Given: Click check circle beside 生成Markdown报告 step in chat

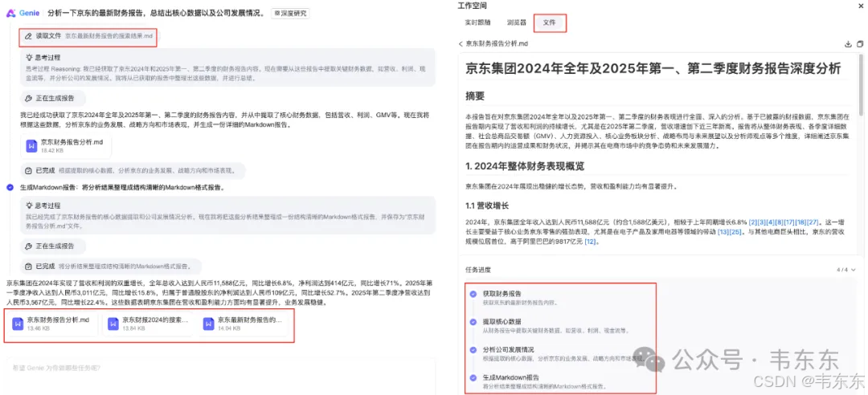Looking at the screenshot, I should click(x=10, y=188).
